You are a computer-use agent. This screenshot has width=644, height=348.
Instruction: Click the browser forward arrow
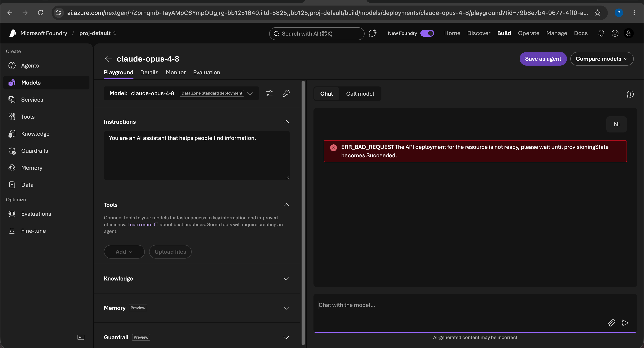click(25, 13)
